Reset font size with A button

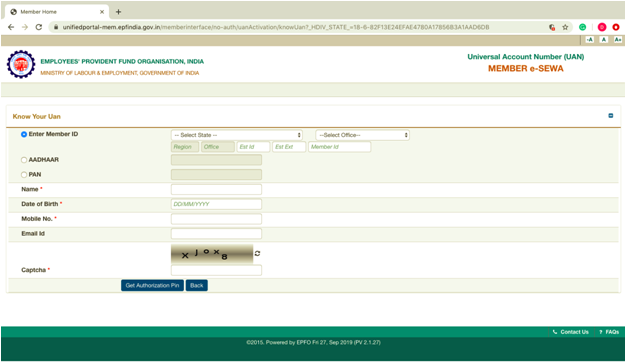point(604,39)
